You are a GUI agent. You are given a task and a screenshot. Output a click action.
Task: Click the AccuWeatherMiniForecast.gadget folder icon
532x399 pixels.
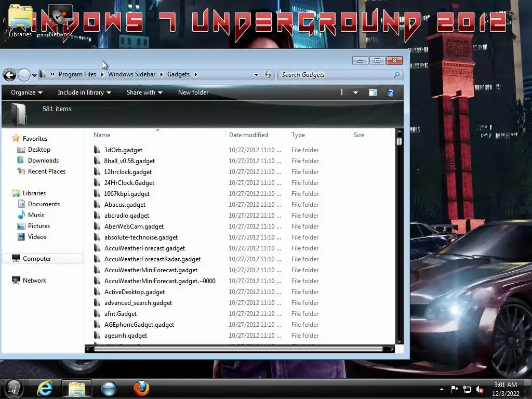click(x=97, y=270)
